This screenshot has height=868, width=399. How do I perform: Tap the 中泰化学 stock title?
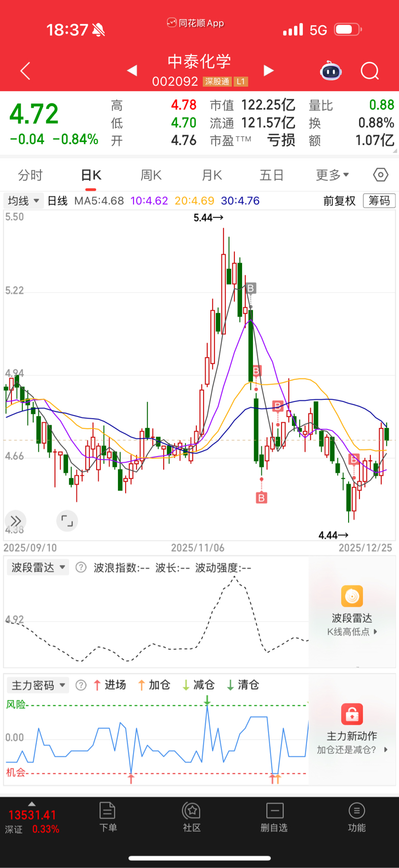coord(199,61)
